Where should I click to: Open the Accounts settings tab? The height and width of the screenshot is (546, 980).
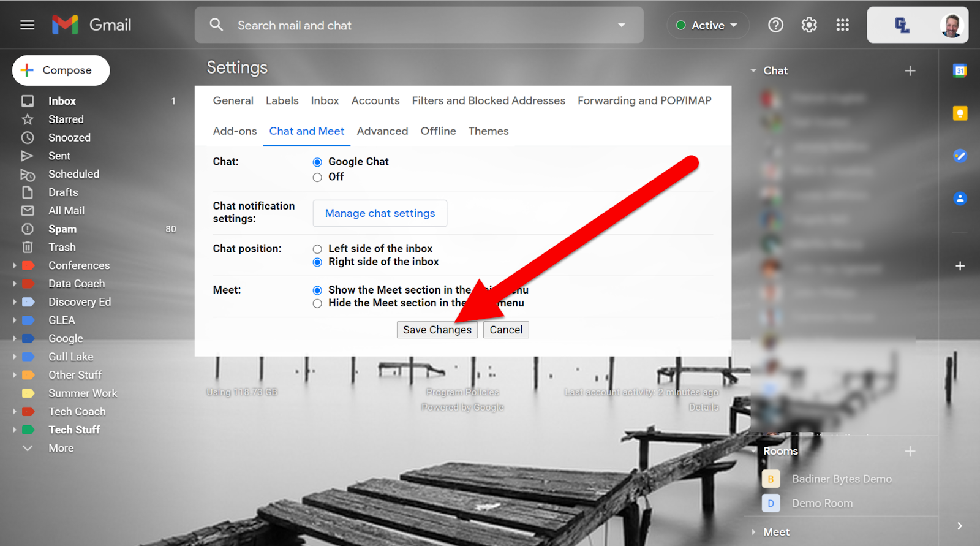click(375, 101)
